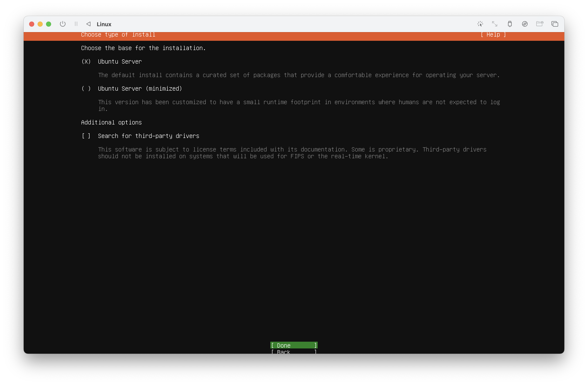Click the resize display arrows icon
Image resolution: width=588 pixels, height=385 pixels.
coord(495,24)
